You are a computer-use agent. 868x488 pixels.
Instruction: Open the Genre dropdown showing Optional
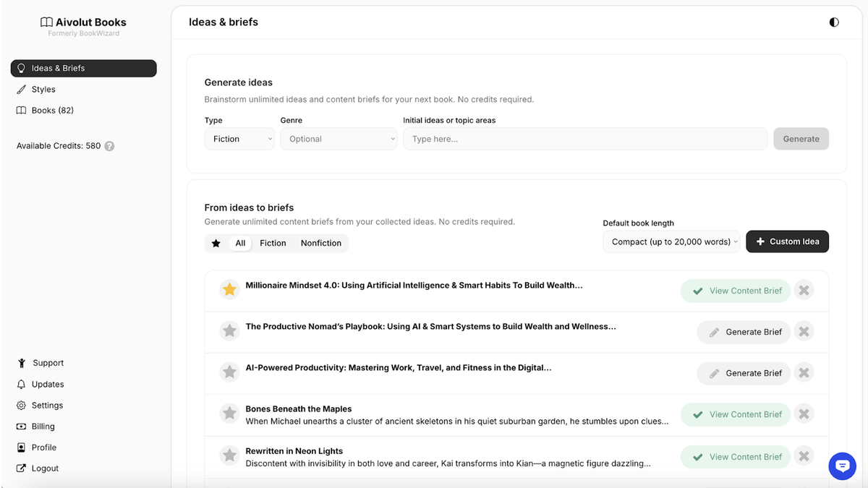339,139
